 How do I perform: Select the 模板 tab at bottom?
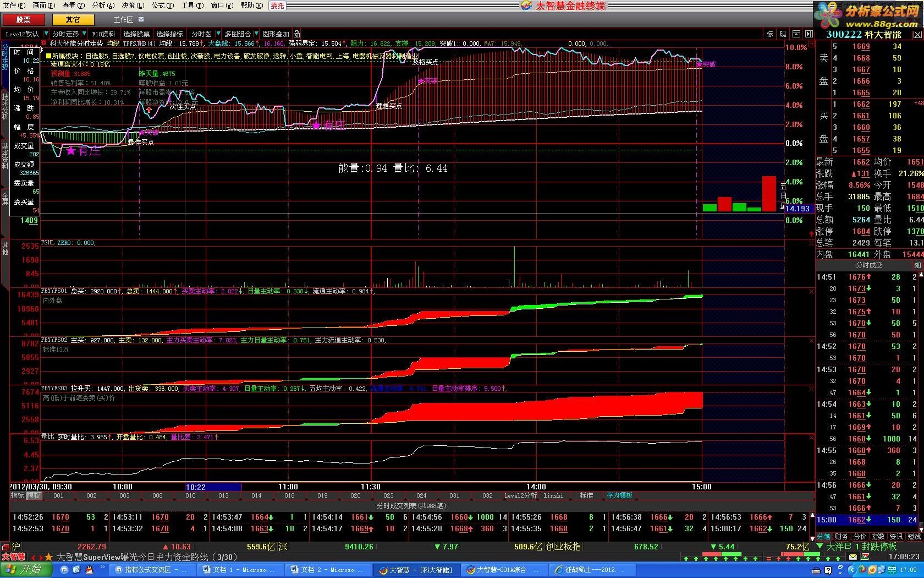[x=34, y=495]
